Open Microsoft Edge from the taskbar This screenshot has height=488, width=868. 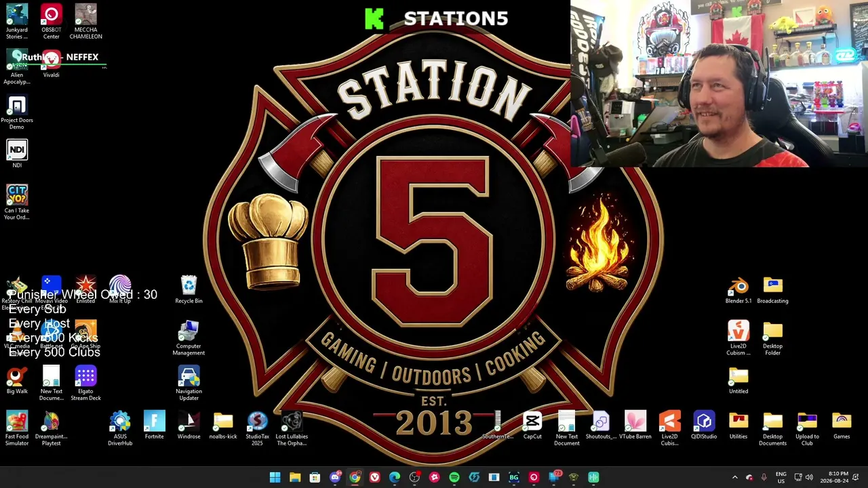[395, 477]
